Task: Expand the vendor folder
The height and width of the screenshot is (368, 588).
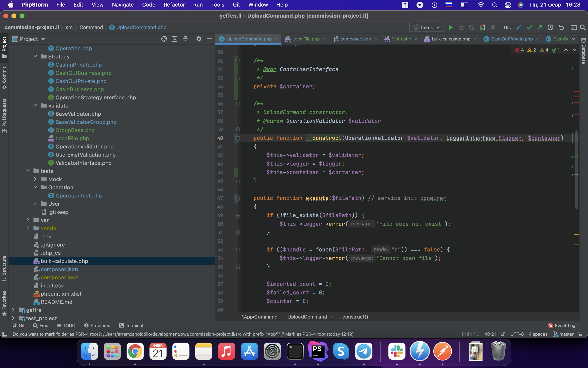Action: (28, 228)
